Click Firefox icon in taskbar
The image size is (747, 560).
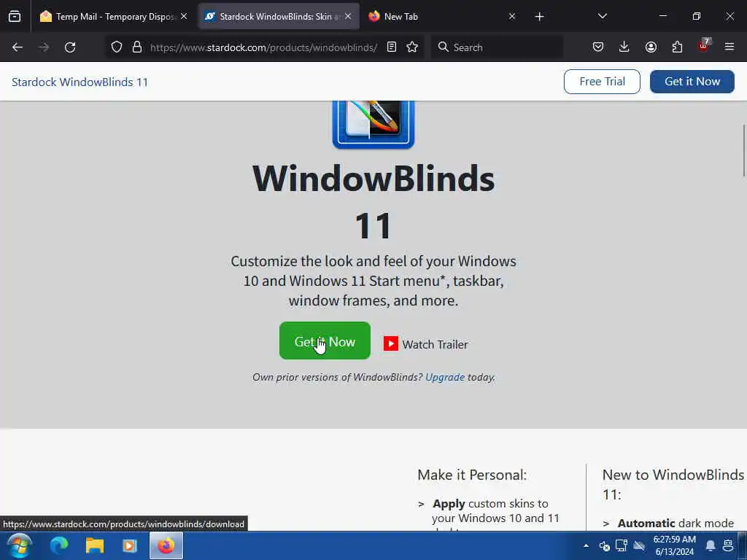(166, 545)
